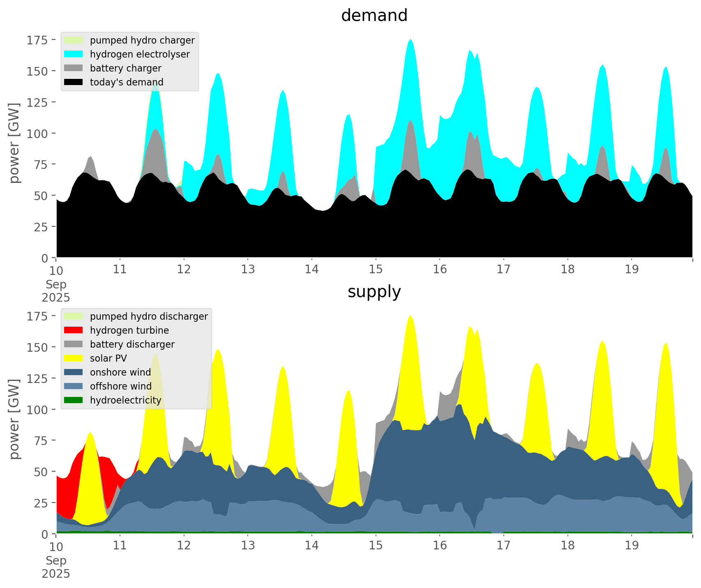Click the 'demand' chart title

[374, 16]
